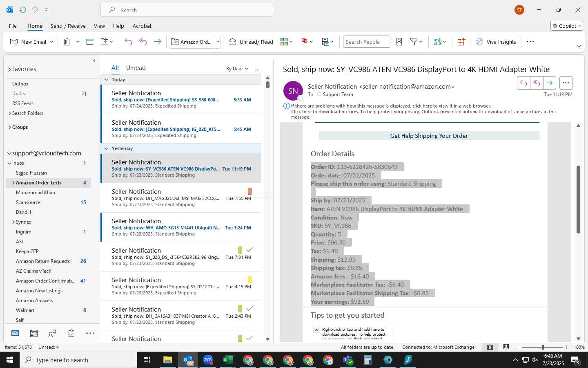
Task: Open the Address Book icon
Action: [x=399, y=42]
